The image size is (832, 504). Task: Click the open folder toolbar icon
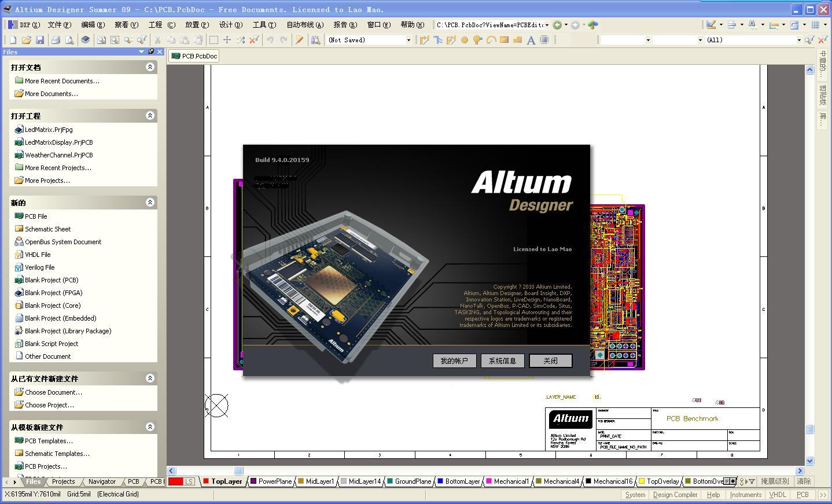(x=26, y=40)
